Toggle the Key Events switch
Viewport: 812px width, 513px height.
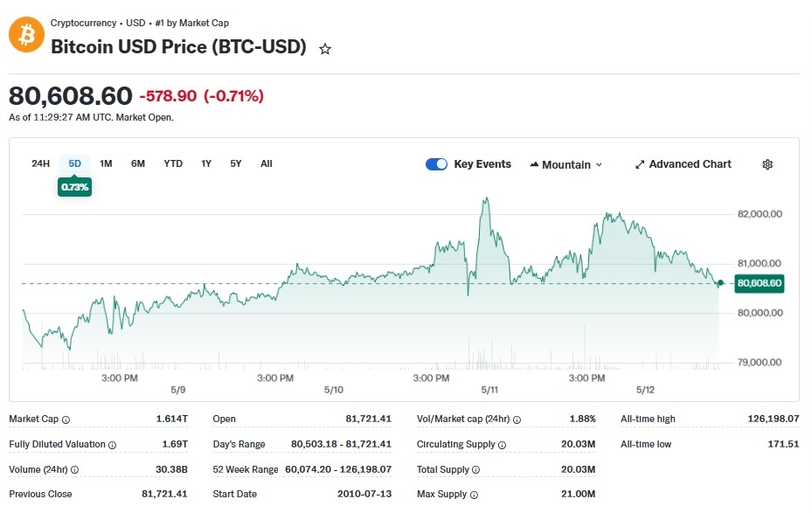tap(436, 164)
